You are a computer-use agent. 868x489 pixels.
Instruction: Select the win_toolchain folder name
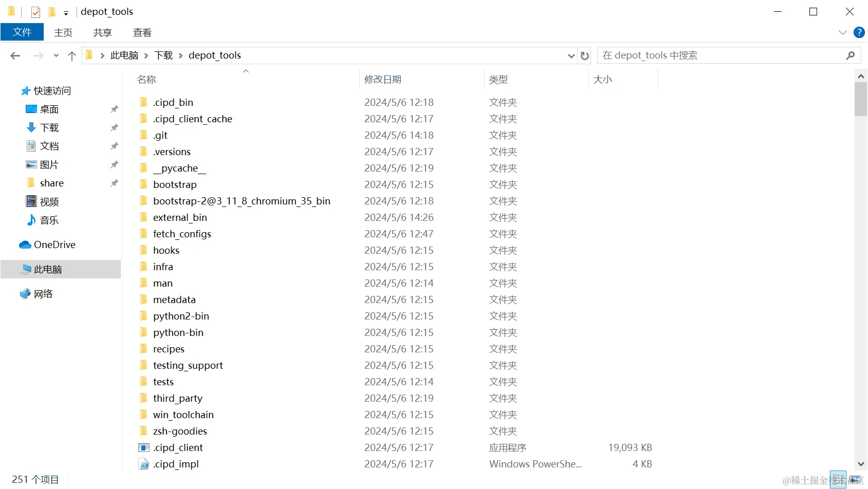(183, 415)
